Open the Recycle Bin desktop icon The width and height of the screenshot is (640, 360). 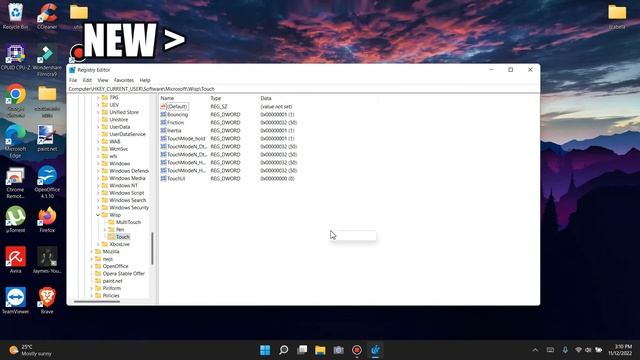(x=16, y=16)
